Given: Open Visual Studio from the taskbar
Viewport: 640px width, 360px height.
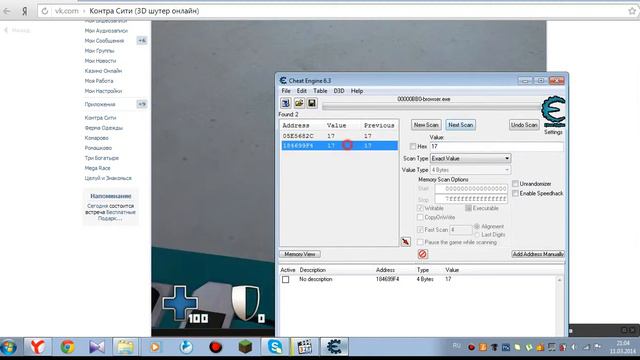Looking at the screenshot, I should pyautogui.click(x=97, y=347).
